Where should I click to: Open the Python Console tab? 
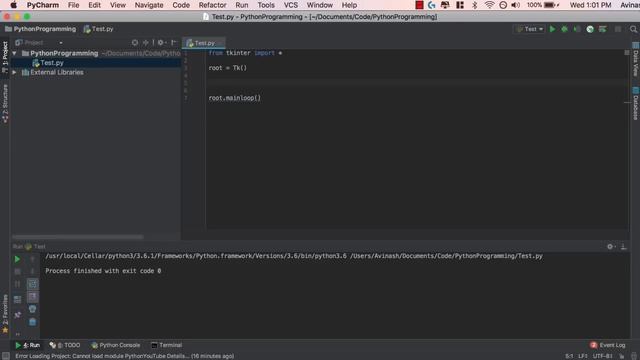(x=116, y=345)
